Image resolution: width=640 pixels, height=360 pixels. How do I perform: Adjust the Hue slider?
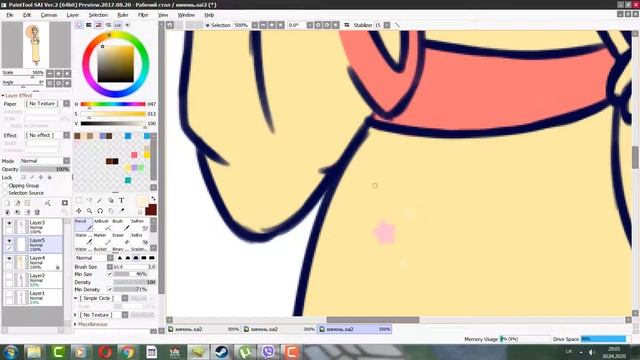113,104
